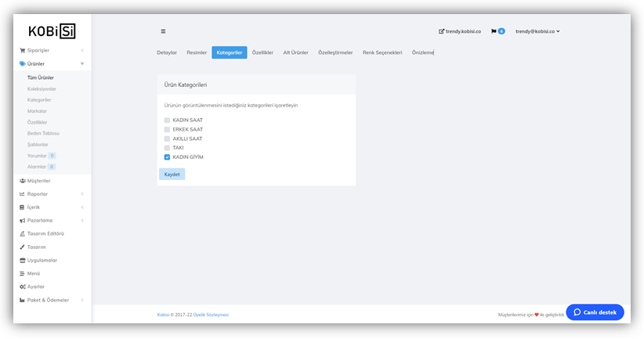Open the Renk Seçenekleri tab
The image size is (644, 339).
[382, 52]
